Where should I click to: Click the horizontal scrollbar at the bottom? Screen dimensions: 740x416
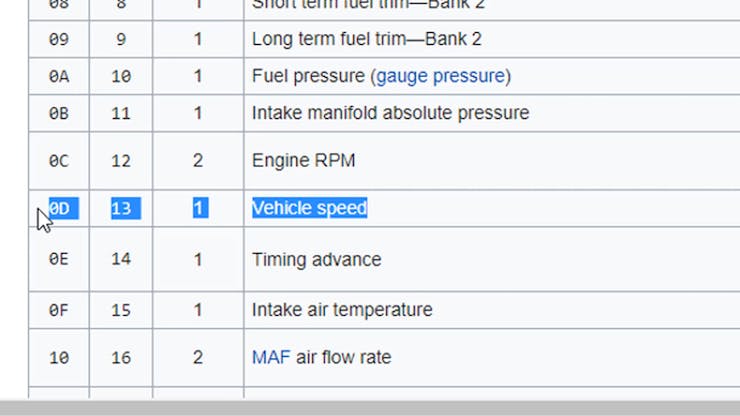tap(370, 408)
